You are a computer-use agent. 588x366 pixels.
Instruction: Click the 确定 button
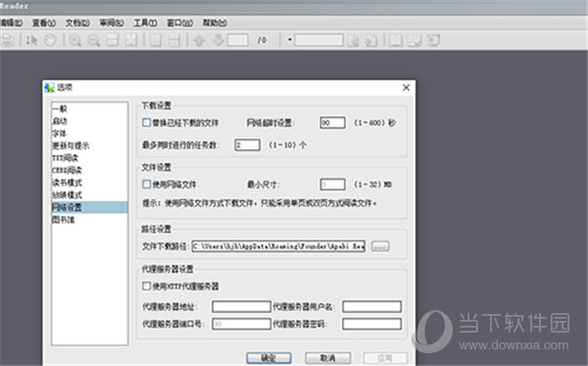pos(269,358)
